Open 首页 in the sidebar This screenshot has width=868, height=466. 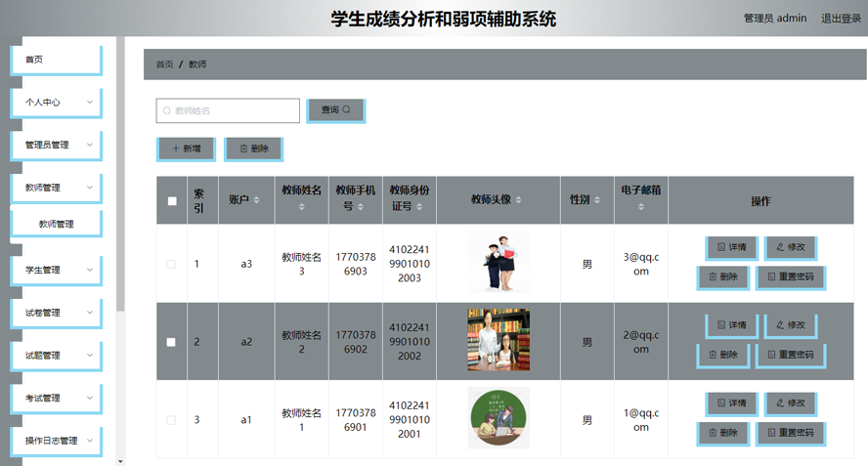click(x=56, y=60)
